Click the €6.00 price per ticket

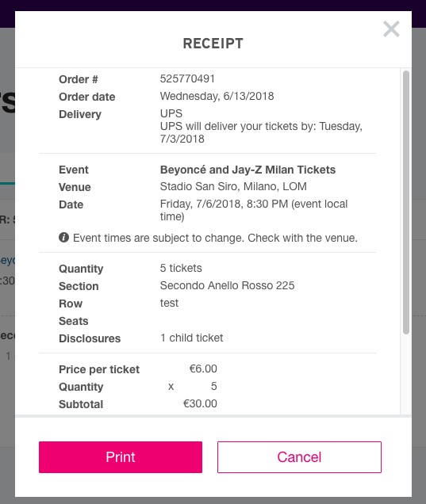(x=203, y=368)
